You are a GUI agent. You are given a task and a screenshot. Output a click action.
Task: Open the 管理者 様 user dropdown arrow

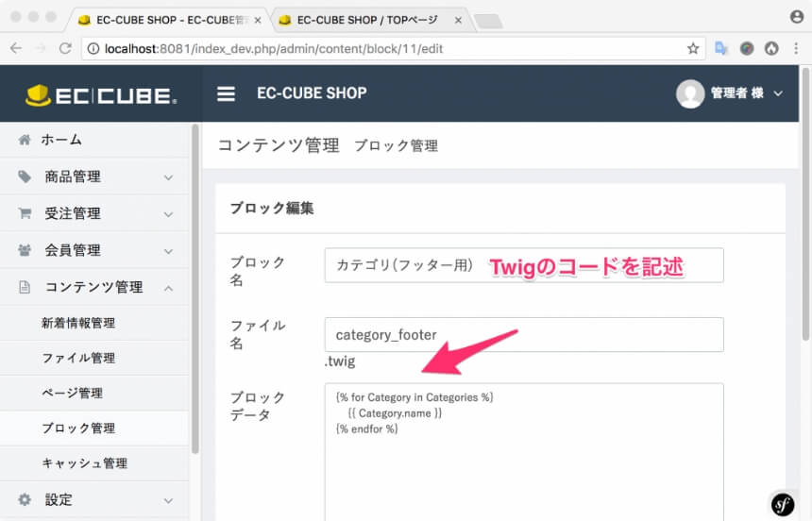(x=778, y=93)
